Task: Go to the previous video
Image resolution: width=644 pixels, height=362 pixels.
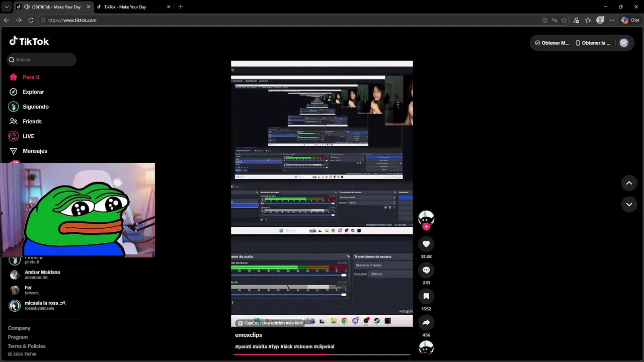Action: point(629,183)
